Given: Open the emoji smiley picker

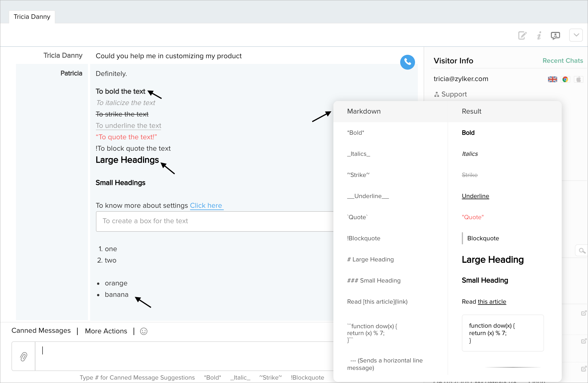Looking at the screenshot, I should pos(144,331).
